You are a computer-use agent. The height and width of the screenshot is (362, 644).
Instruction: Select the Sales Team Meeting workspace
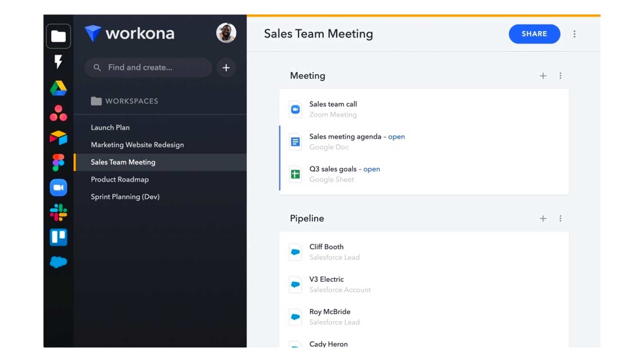(x=160, y=162)
